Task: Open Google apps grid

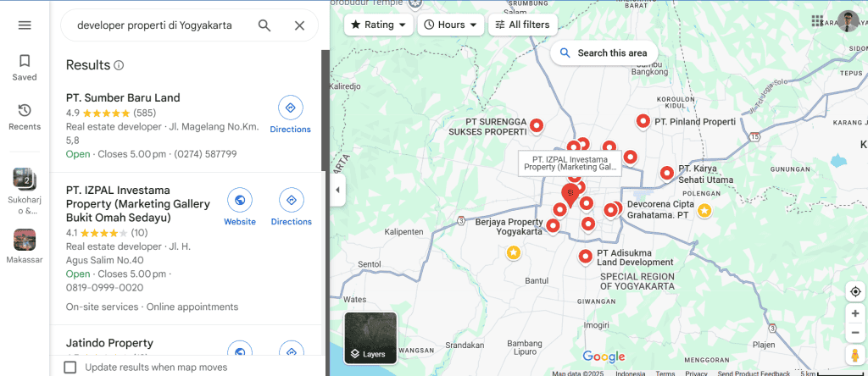Action: click(817, 21)
